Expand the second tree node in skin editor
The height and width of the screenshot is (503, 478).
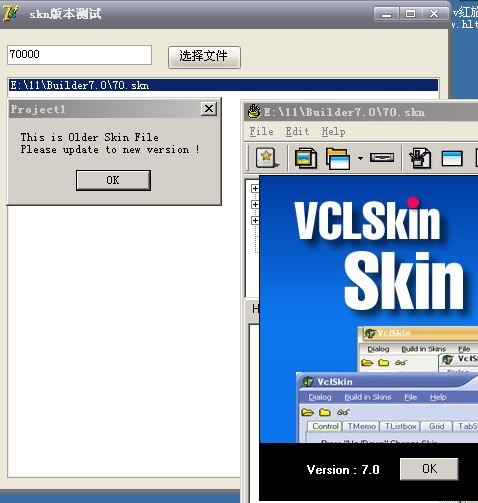[255, 204]
